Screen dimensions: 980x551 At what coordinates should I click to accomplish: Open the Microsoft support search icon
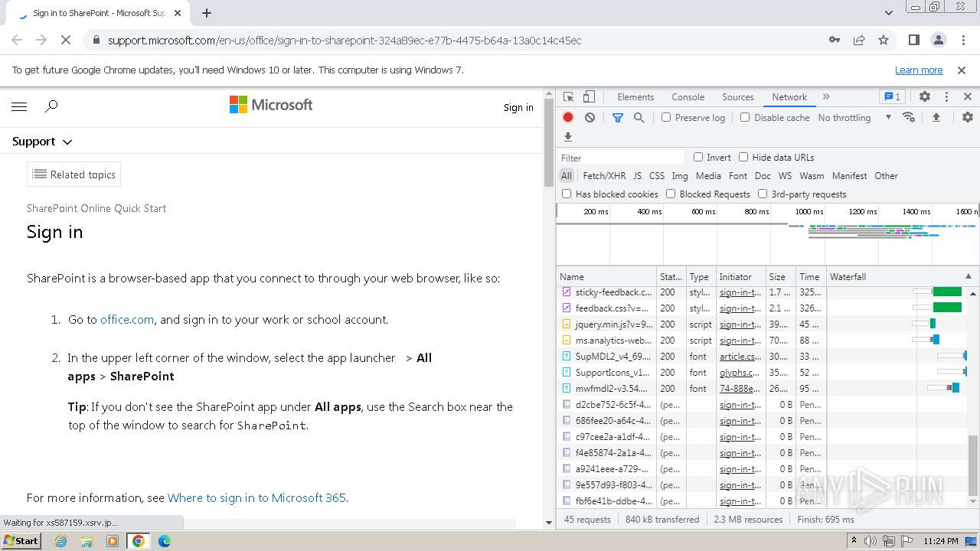[x=51, y=107]
